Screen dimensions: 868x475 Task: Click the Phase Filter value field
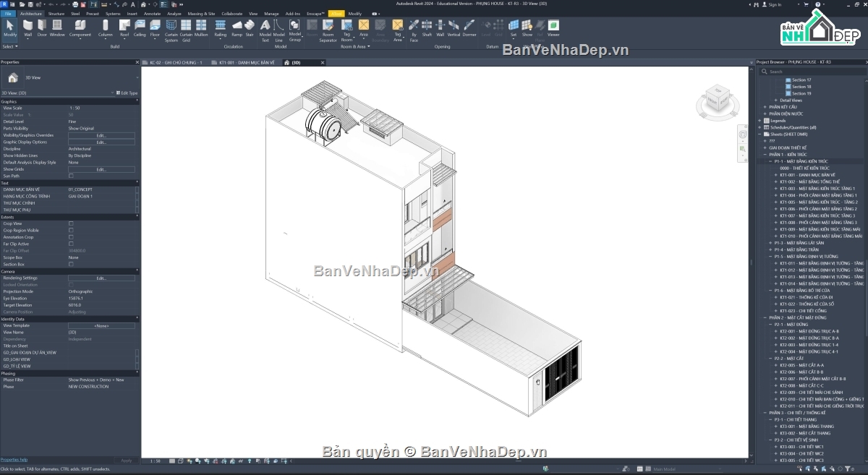click(101, 380)
